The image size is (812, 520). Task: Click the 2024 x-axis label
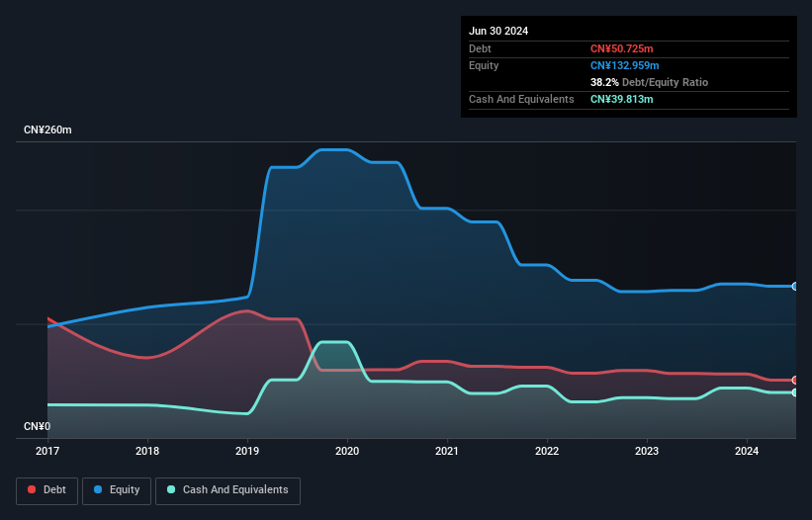click(x=747, y=451)
